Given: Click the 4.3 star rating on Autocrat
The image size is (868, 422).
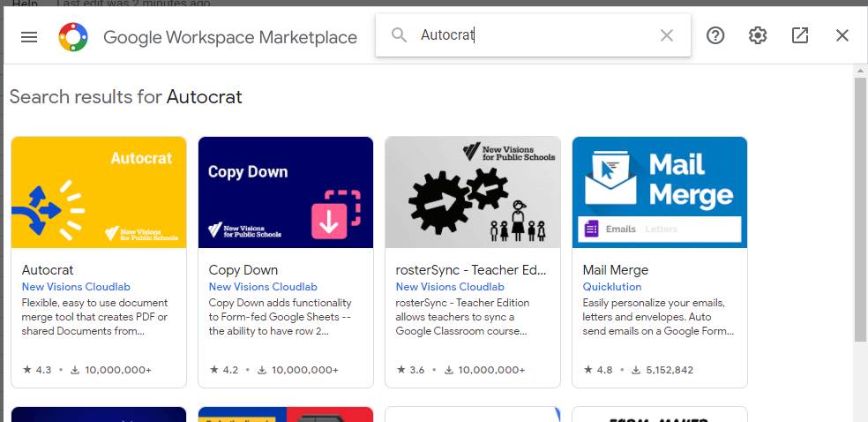Looking at the screenshot, I should 37,370.
